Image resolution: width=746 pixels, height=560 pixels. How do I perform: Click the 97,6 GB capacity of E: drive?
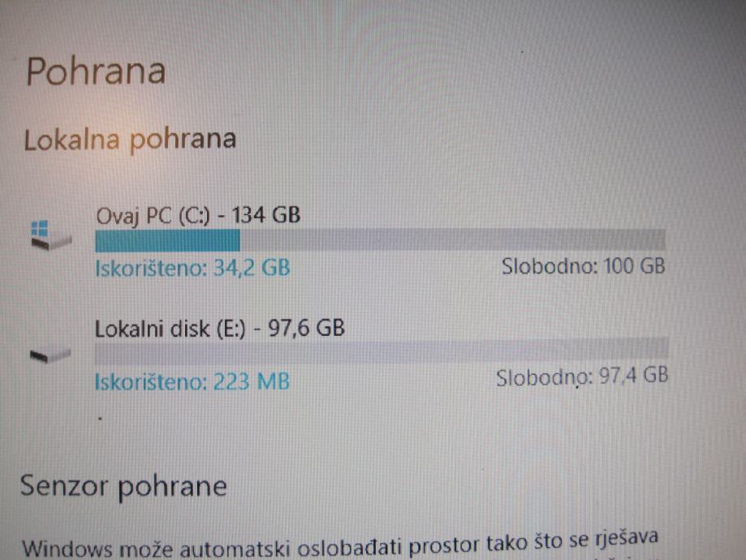click(306, 329)
